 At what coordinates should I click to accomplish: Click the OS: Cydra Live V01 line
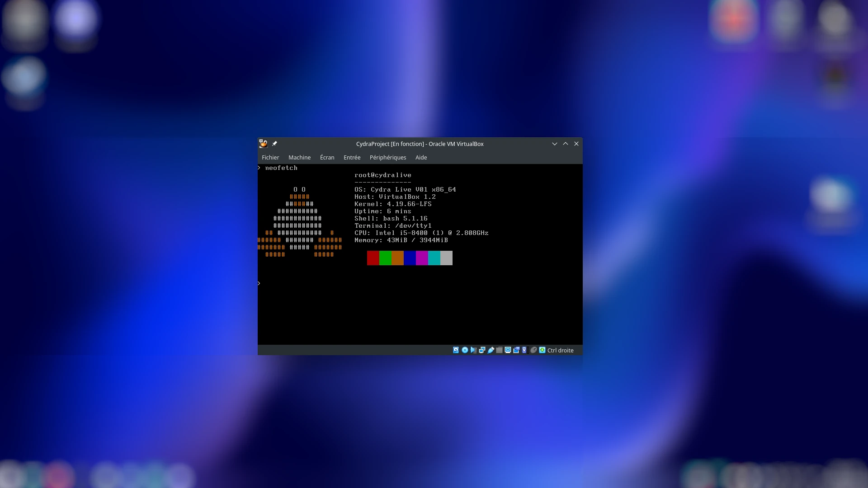pyautogui.click(x=405, y=189)
